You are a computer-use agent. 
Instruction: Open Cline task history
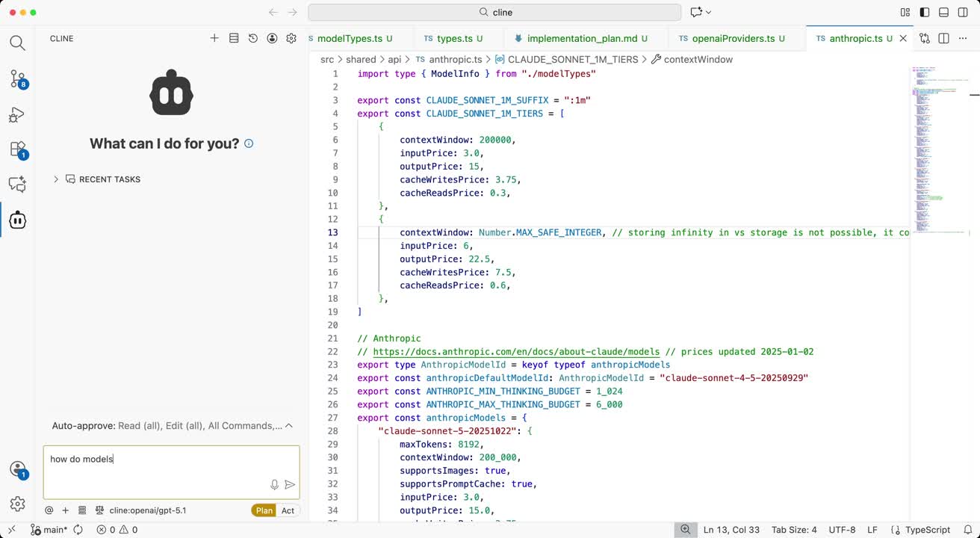[253, 38]
